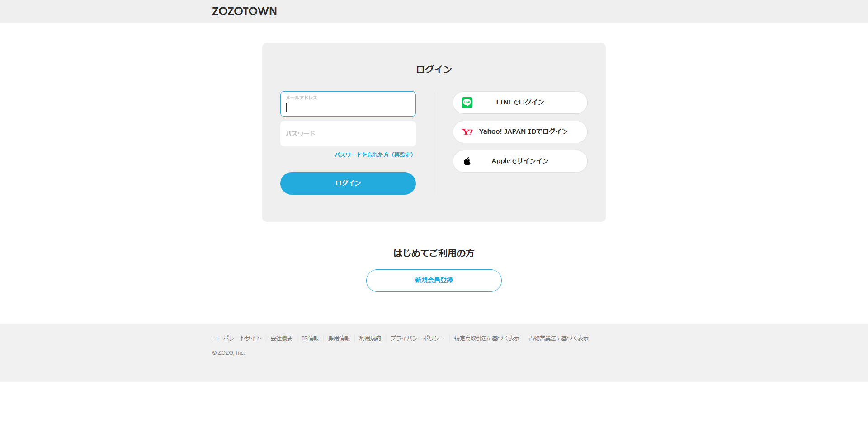Click the パスワード input field
The width and height of the screenshot is (868, 427).
(x=348, y=134)
